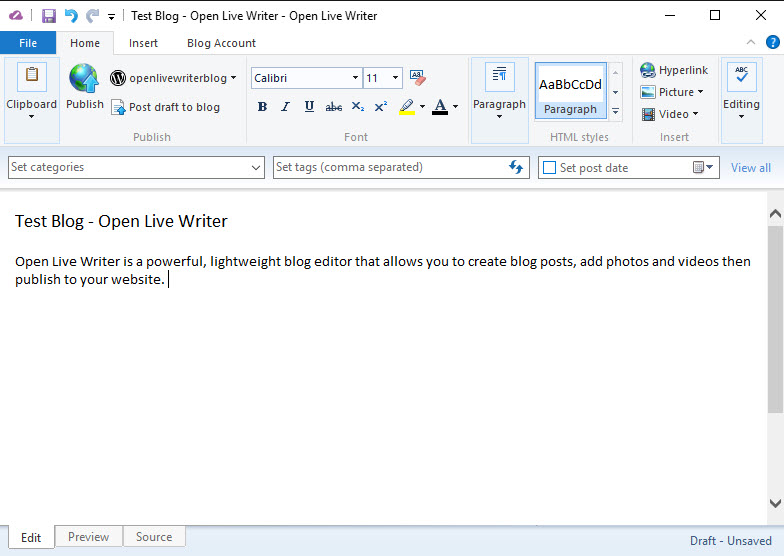The width and height of the screenshot is (784, 556).
Task: Apply Superscript formatting
Action: point(381,106)
